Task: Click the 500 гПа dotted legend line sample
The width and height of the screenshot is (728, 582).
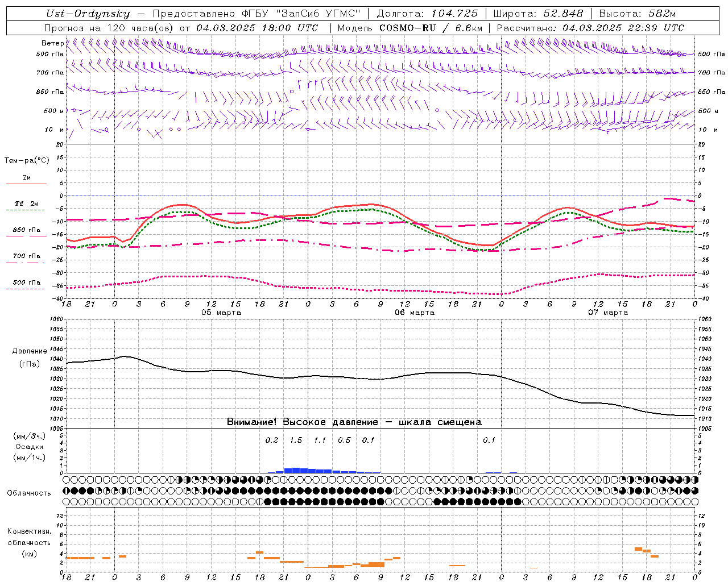Action: point(26,289)
